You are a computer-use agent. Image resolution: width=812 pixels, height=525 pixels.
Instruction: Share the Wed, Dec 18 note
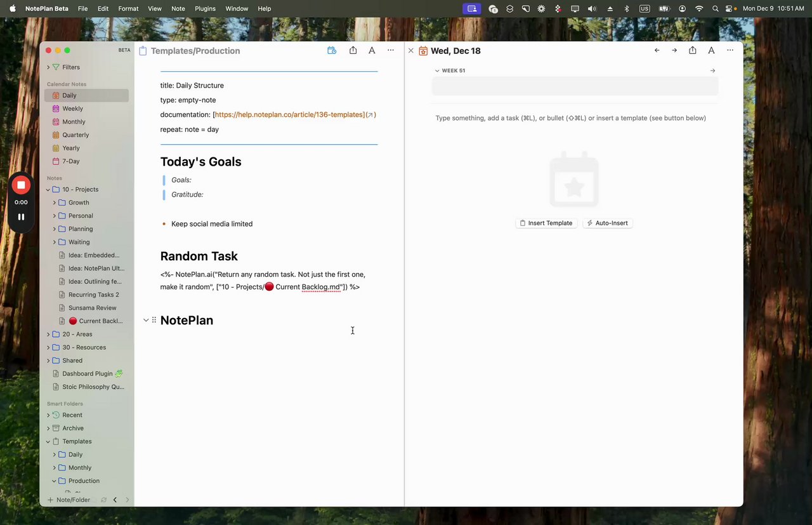click(693, 50)
